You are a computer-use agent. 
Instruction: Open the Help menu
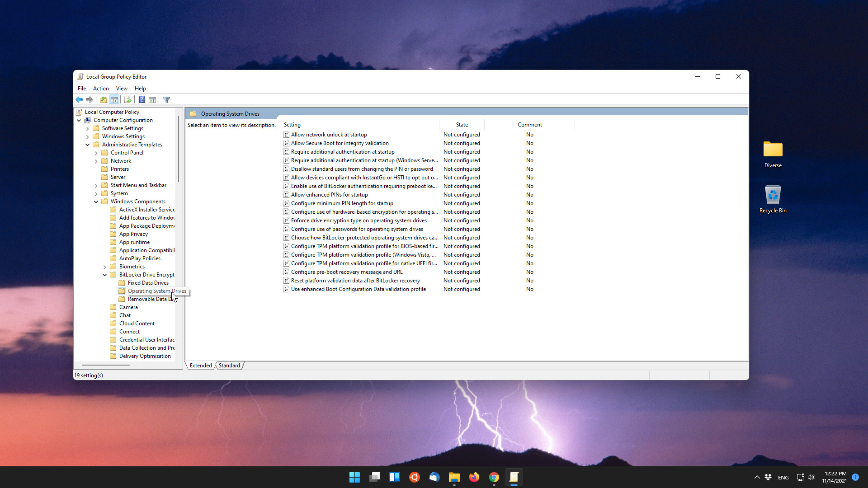click(140, 89)
